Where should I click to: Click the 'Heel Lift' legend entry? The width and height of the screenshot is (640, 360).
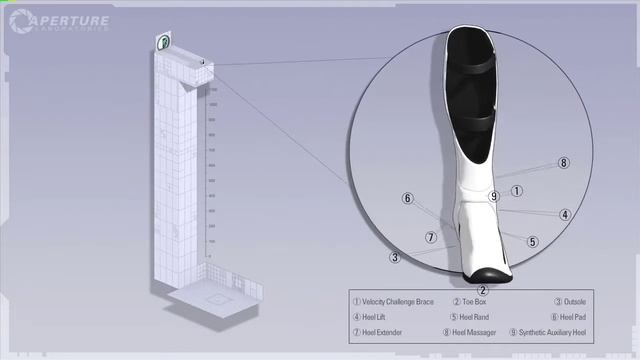pyautogui.click(x=369, y=317)
